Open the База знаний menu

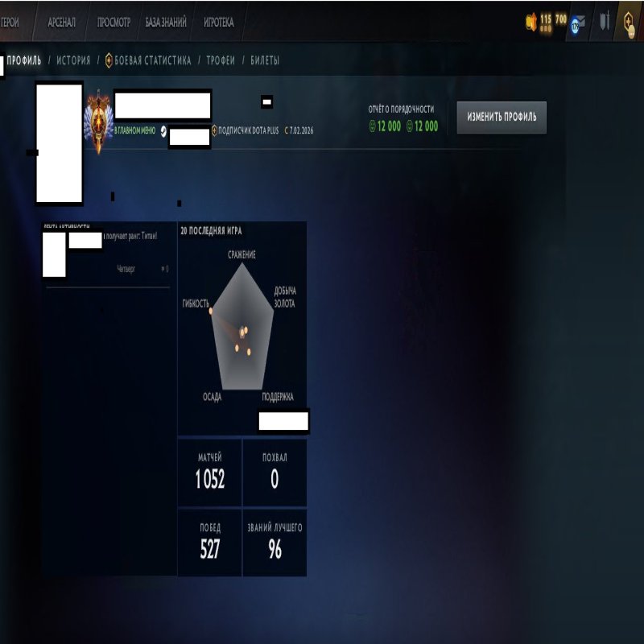point(166,23)
